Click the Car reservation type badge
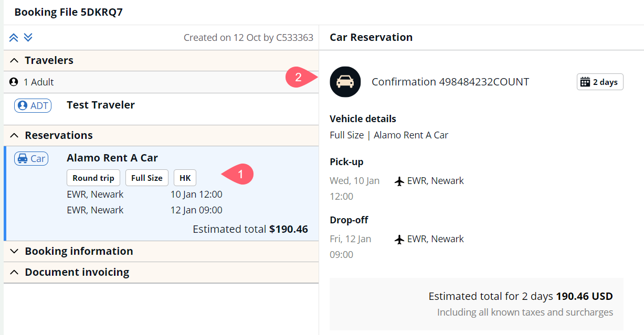This screenshot has width=644, height=335. point(31,158)
